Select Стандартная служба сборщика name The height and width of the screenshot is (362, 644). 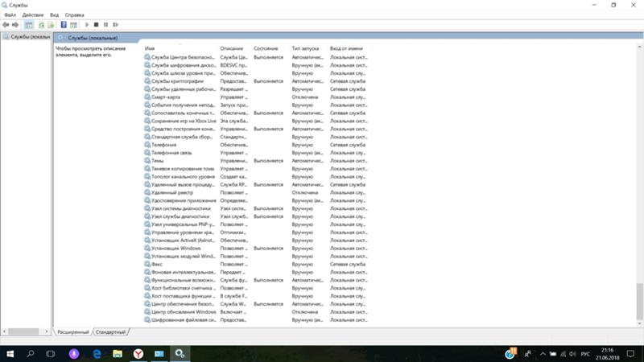click(182, 137)
